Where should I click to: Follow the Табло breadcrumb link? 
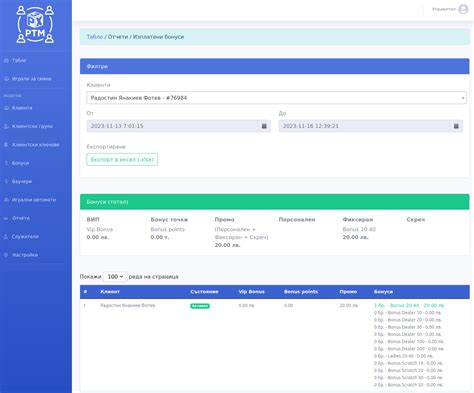tap(95, 37)
